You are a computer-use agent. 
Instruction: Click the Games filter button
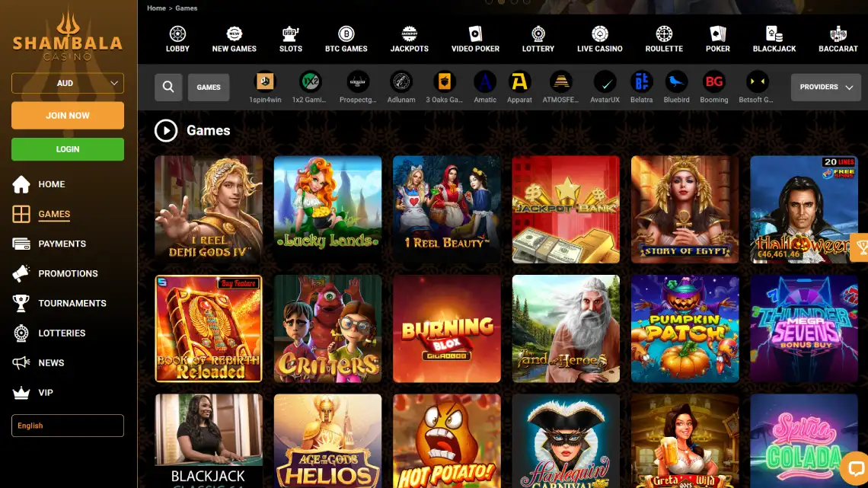click(209, 87)
